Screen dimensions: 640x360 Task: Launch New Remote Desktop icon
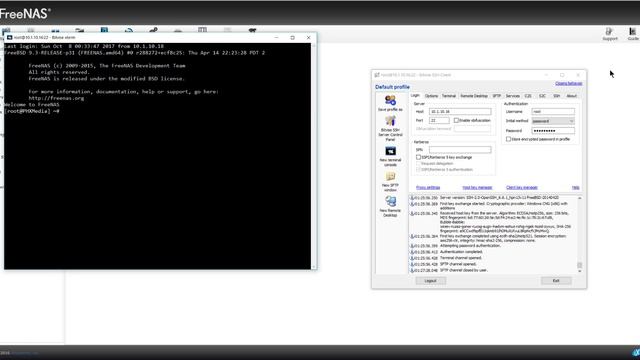[x=390, y=201]
